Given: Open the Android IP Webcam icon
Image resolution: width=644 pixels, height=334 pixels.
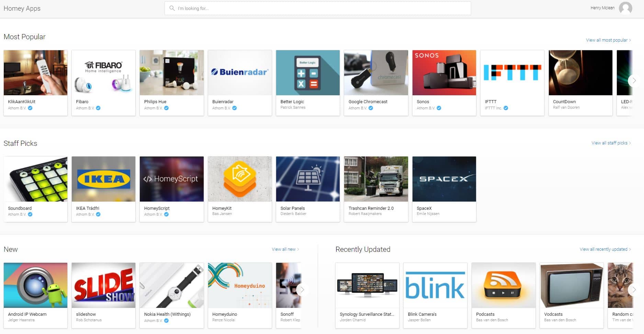Looking at the screenshot, I should click(35, 285).
